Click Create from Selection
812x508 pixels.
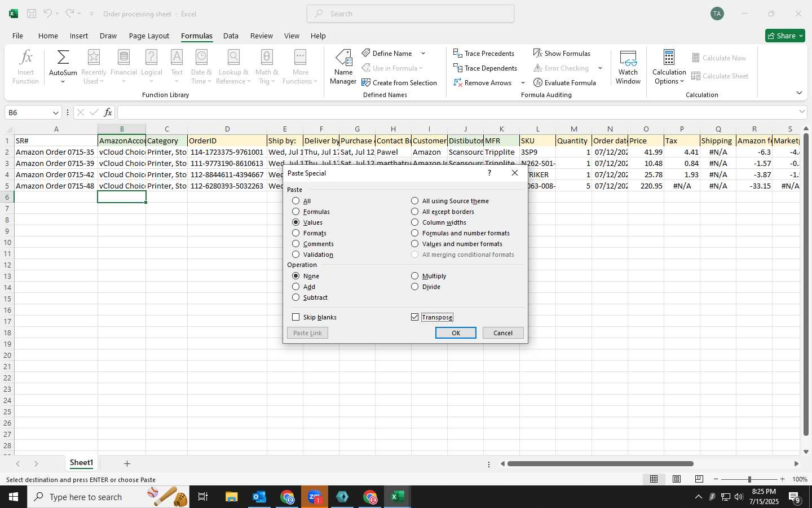[399, 82]
